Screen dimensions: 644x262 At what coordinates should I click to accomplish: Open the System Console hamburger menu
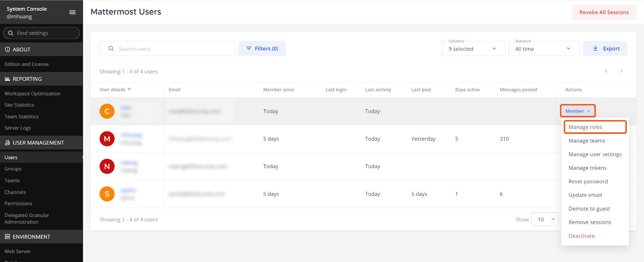pos(72,12)
